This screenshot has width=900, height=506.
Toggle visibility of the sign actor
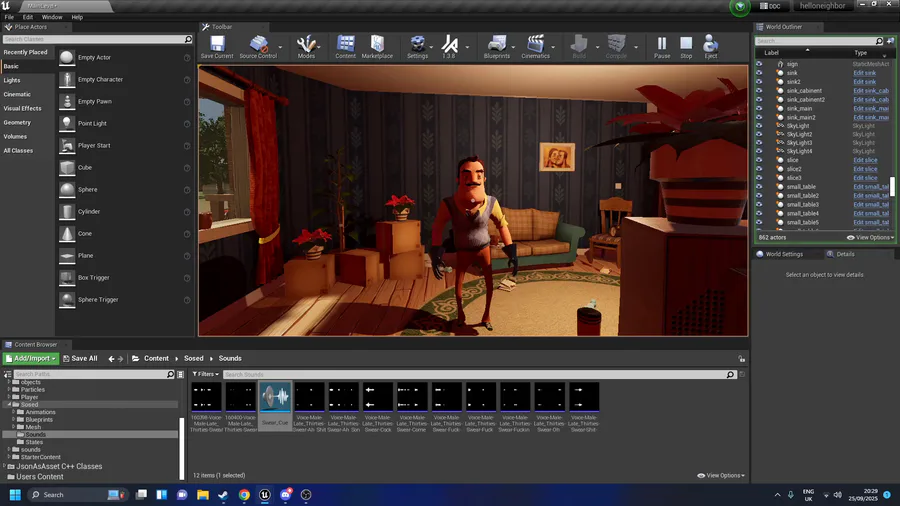click(x=759, y=64)
